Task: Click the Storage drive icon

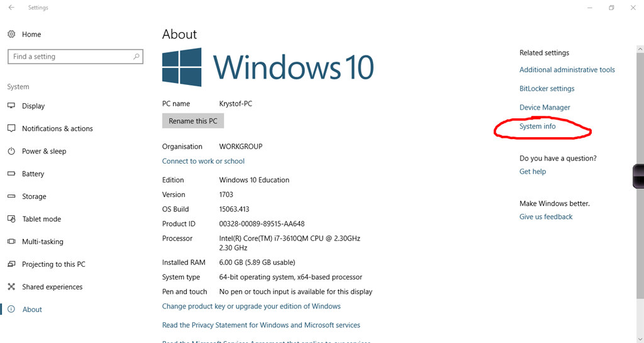Action: point(11,196)
